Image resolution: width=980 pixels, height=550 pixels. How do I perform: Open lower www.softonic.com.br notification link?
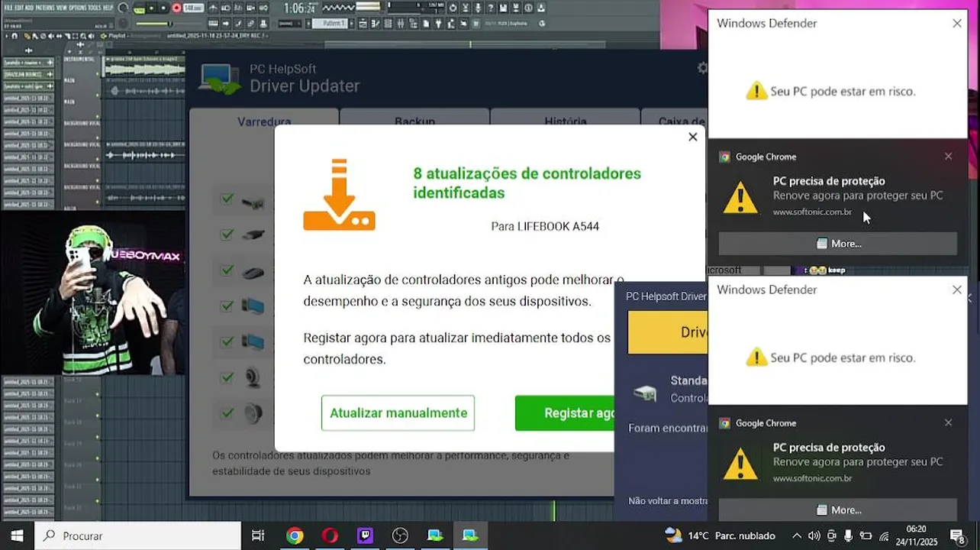tap(812, 478)
